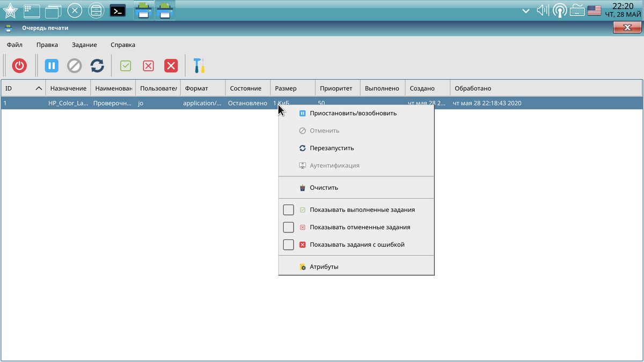
Task: Open the Задание menu
Action: coord(84,45)
